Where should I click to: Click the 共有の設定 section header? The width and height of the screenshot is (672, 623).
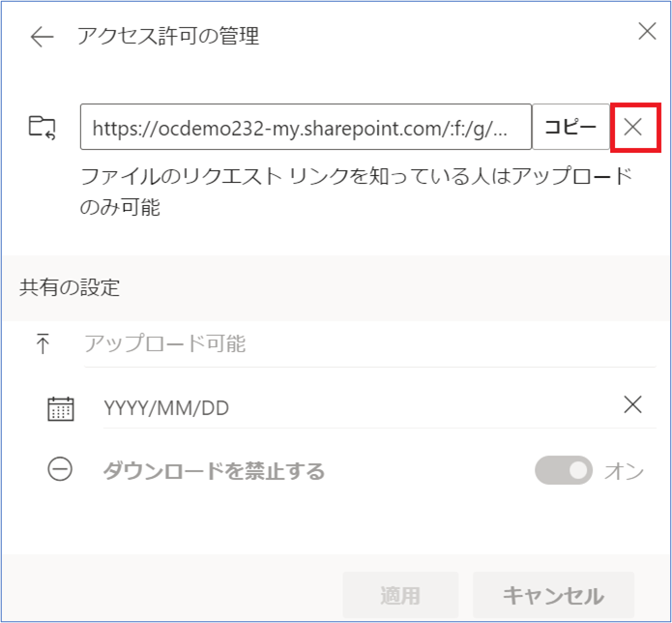pos(70,287)
